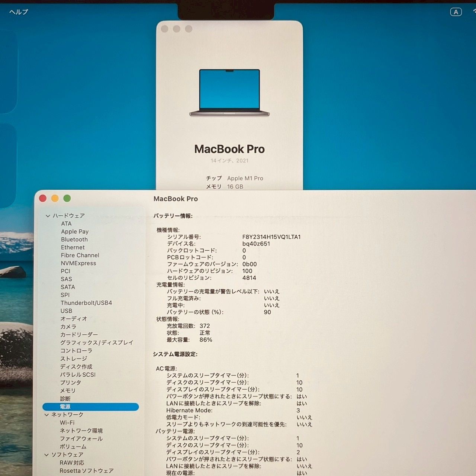Viewport: 476px width, 476px height.
Task: Select ネットワーク環境 in the sidebar
Action: click(81, 431)
